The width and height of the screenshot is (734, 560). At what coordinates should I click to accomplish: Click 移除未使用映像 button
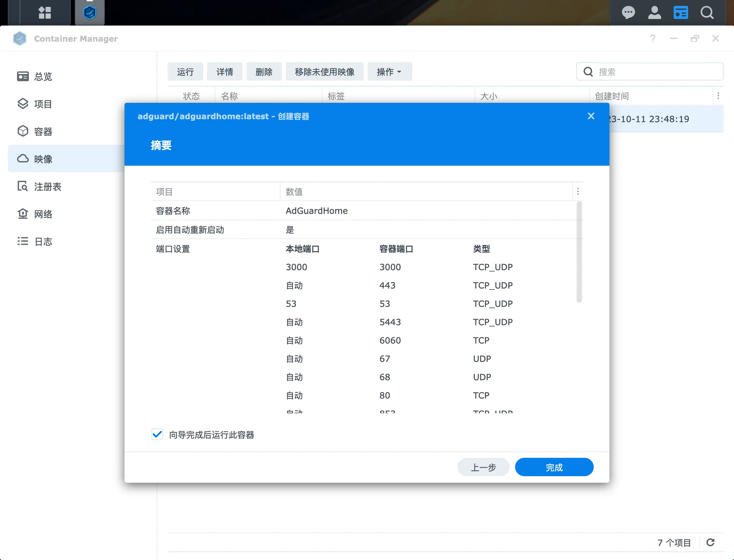click(x=324, y=72)
